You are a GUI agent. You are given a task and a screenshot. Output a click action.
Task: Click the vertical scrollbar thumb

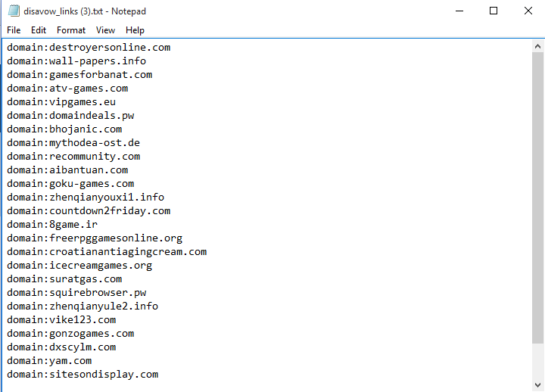click(x=537, y=198)
